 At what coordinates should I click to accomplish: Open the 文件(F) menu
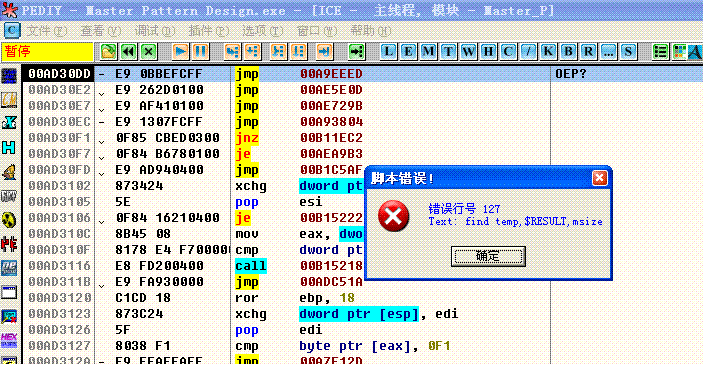47,31
